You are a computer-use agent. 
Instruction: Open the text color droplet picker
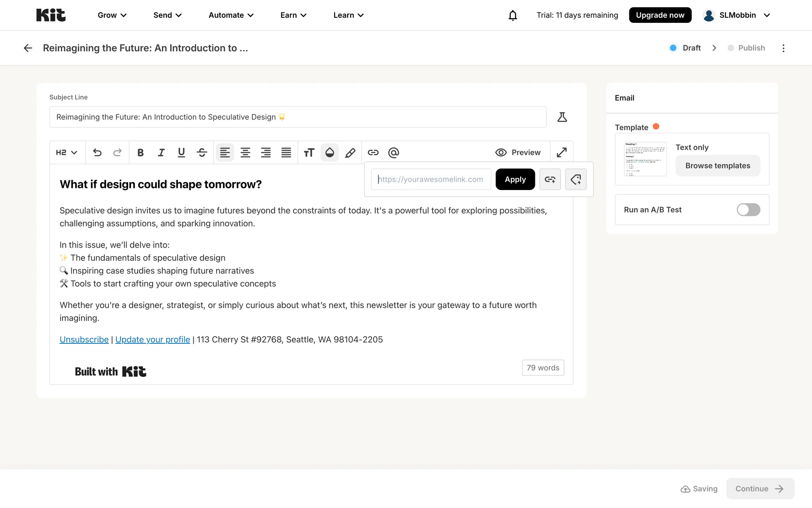click(329, 152)
